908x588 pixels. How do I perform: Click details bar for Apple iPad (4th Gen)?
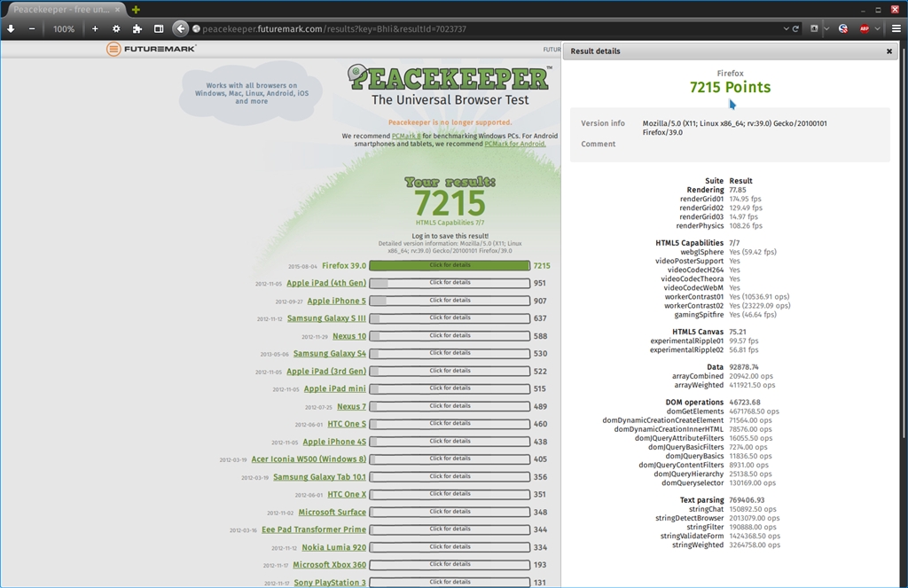450,283
